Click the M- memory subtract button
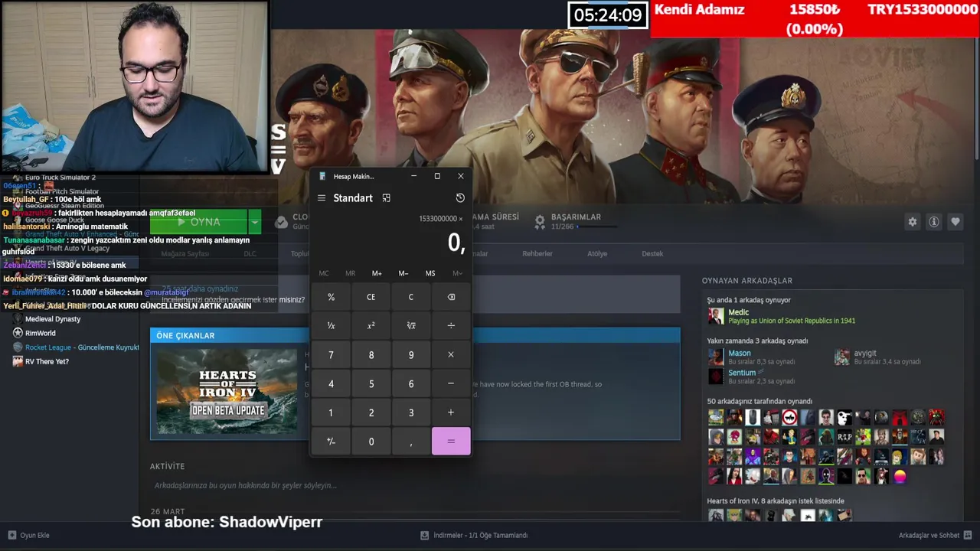Viewport: 980px width, 551px height. coord(403,273)
